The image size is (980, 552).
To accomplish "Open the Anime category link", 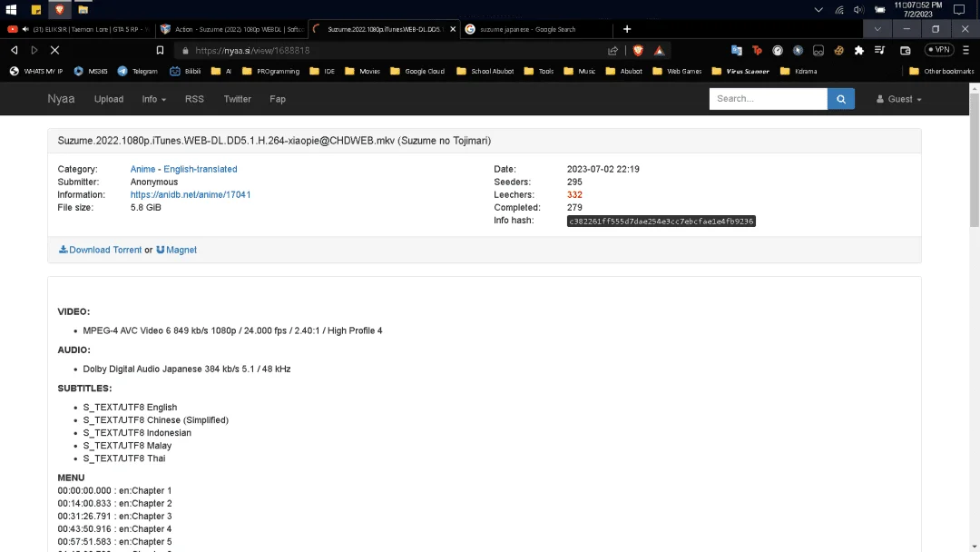I will 142,169.
